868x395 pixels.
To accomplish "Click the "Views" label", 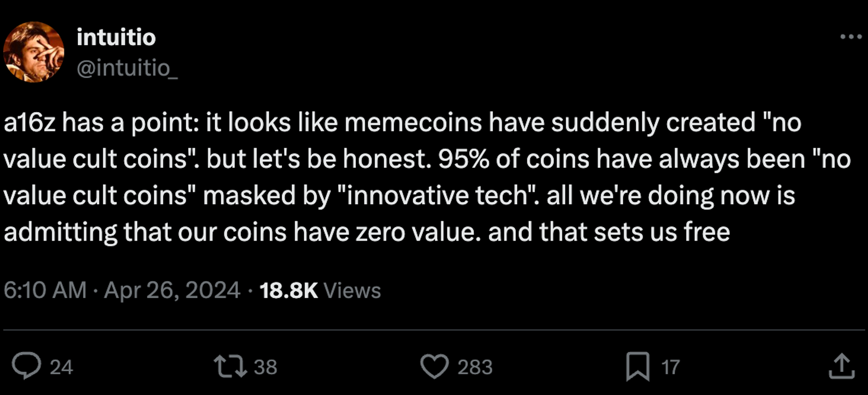I will click(352, 290).
